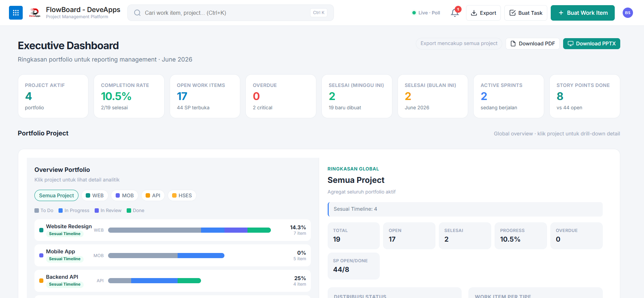Click the Sesuai Timeline: 4 banner
The image size is (644, 298).
(x=465, y=209)
